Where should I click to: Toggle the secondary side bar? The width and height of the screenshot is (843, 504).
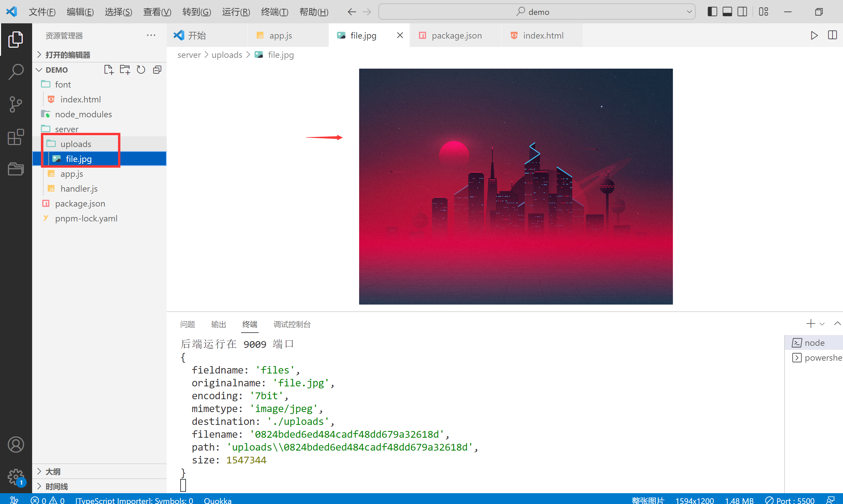click(742, 12)
